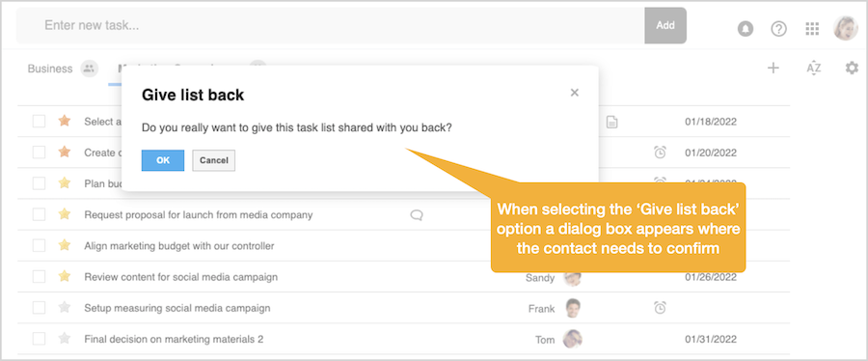Toggle the star on Review content for social media

(65, 276)
